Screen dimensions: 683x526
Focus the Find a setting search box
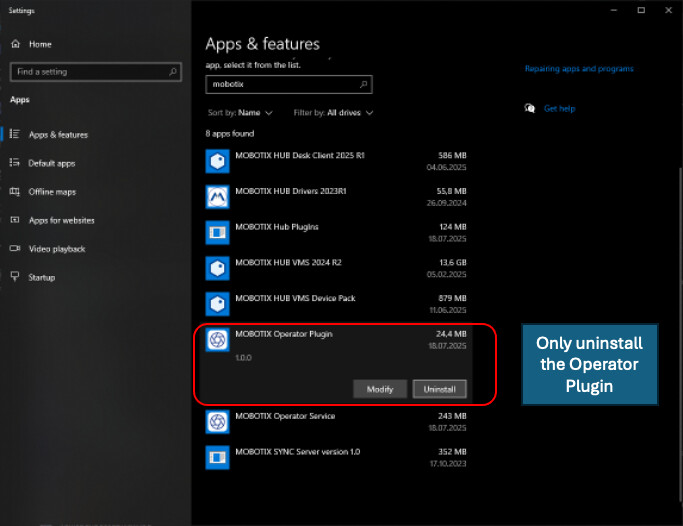[95, 72]
